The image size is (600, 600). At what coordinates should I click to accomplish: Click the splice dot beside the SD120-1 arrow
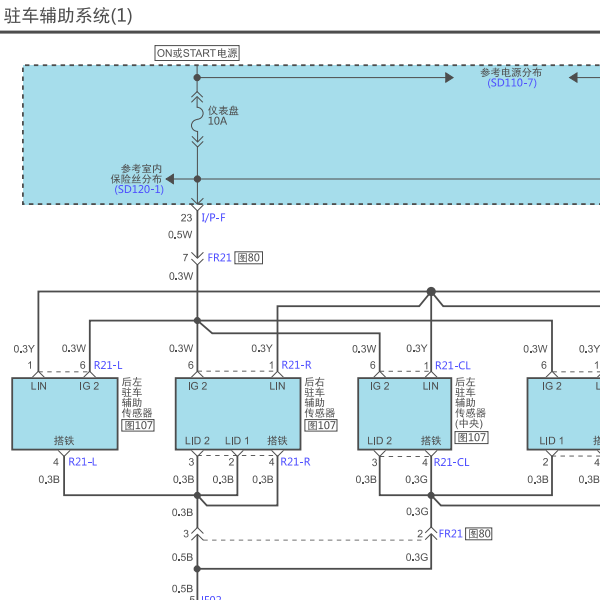click(197, 179)
